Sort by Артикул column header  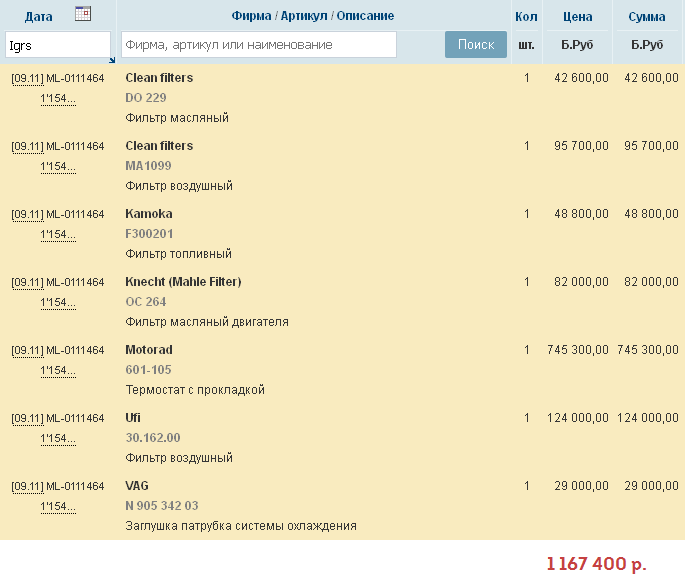(304, 16)
